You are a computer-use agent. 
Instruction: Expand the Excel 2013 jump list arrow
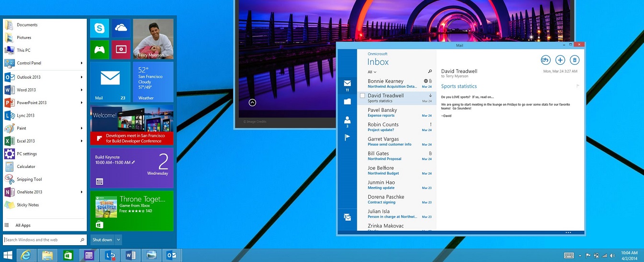pos(82,141)
